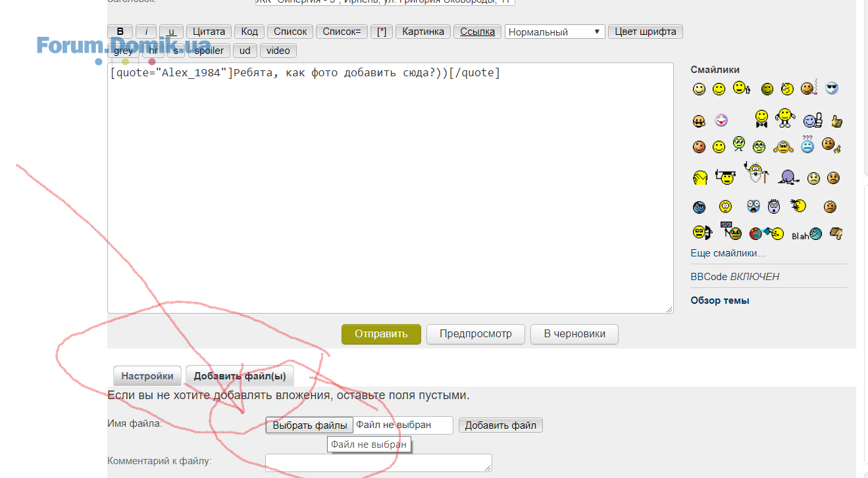Insert list item with [*] button

tap(382, 32)
